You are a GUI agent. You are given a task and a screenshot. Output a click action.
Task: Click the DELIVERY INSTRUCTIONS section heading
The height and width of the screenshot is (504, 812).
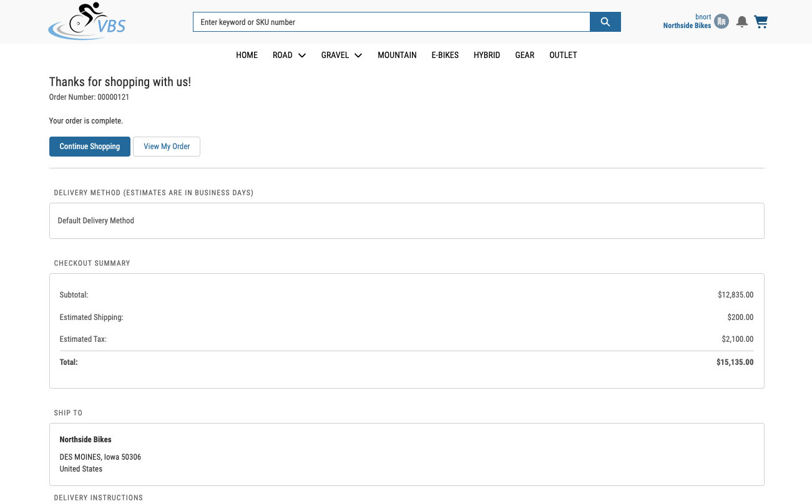[99, 498]
